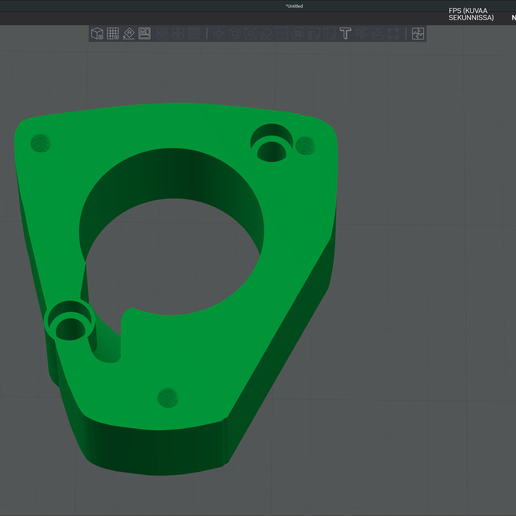The height and width of the screenshot is (516, 516).
Task: Select the Lay on face tool
Action: coord(266,34)
